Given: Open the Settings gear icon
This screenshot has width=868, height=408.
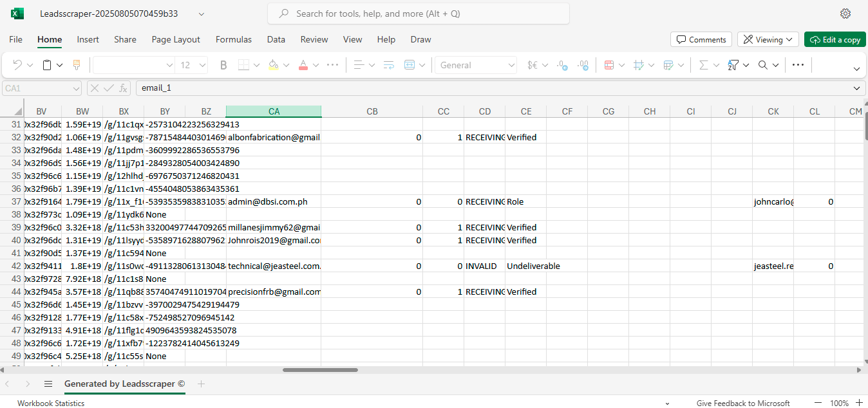Looking at the screenshot, I should (x=845, y=14).
